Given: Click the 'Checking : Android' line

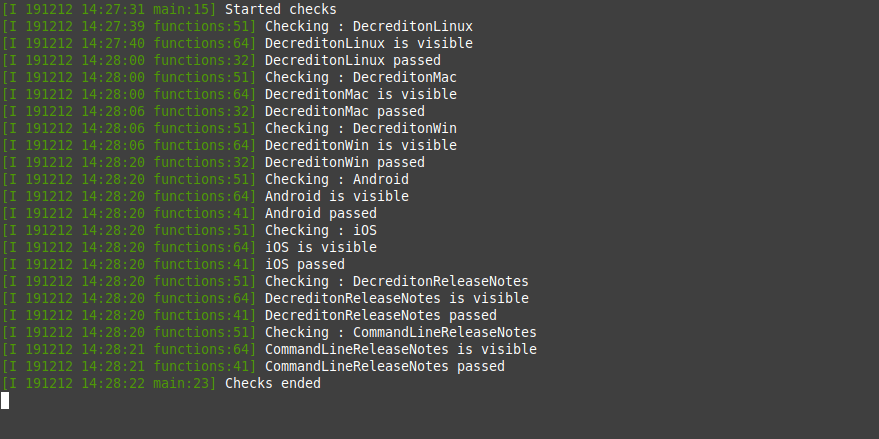Looking at the screenshot, I should click(x=337, y=179).
